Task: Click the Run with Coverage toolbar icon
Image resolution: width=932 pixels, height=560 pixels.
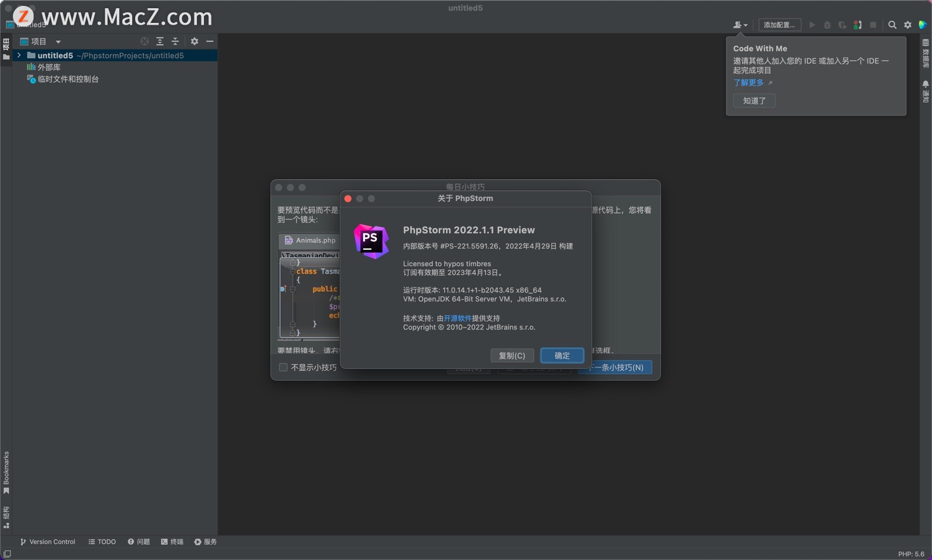Action: [x=843, y=25]
